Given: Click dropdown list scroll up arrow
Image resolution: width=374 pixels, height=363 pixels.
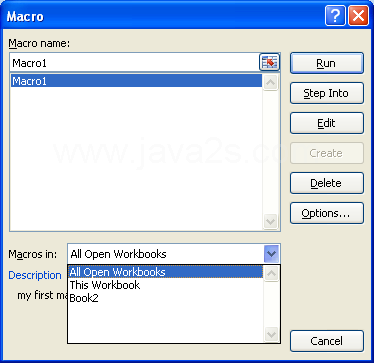Looking at the screenshot, I should (x=271, y=274).
